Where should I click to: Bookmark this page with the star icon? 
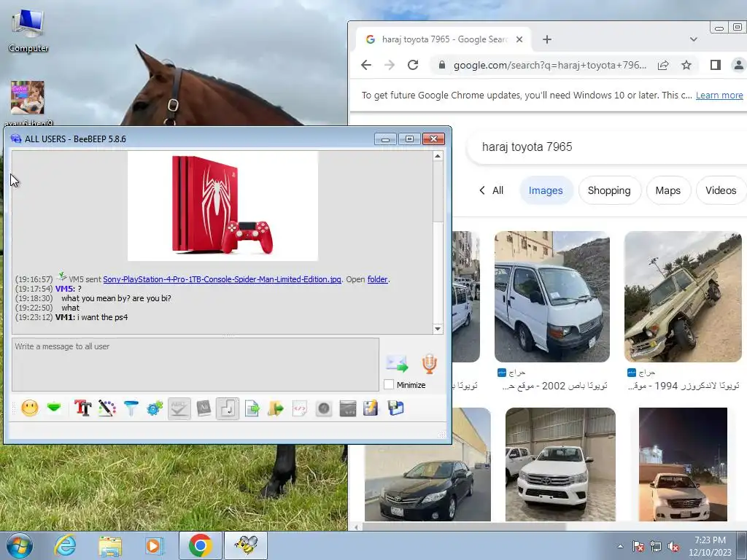686,65
